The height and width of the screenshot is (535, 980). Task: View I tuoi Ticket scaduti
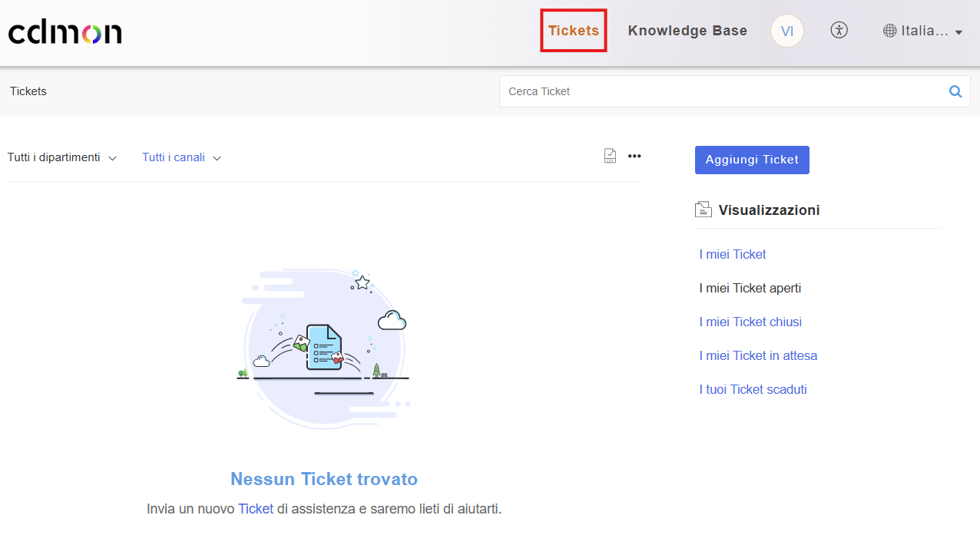click(753, 389)
